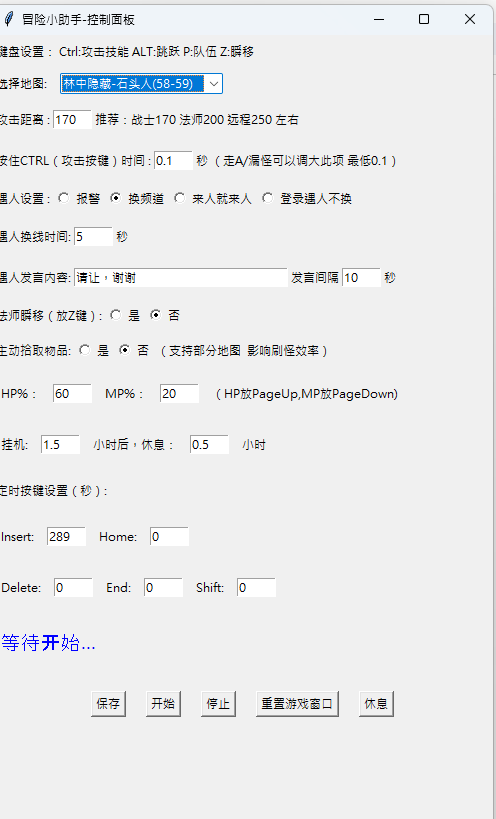496x819 pixels.
Task: Enable 法师瞬移 by selecting 是
Action: tap(116, 315)
